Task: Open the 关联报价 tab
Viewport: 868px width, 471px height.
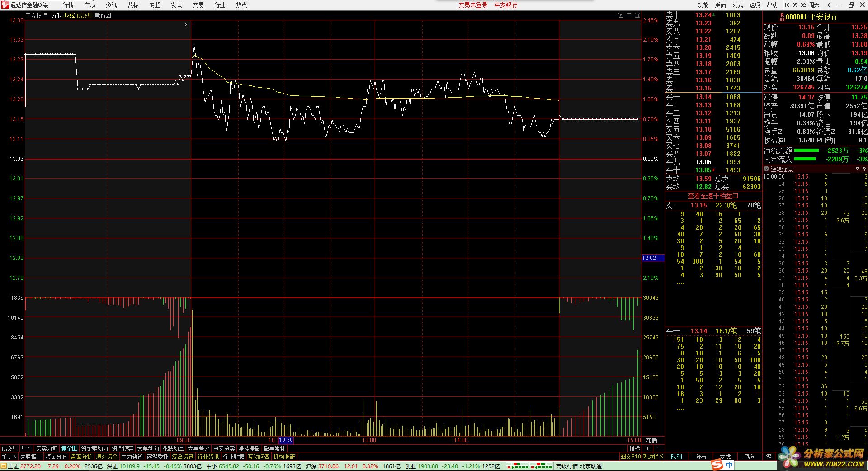Action: tap(30, 457)
